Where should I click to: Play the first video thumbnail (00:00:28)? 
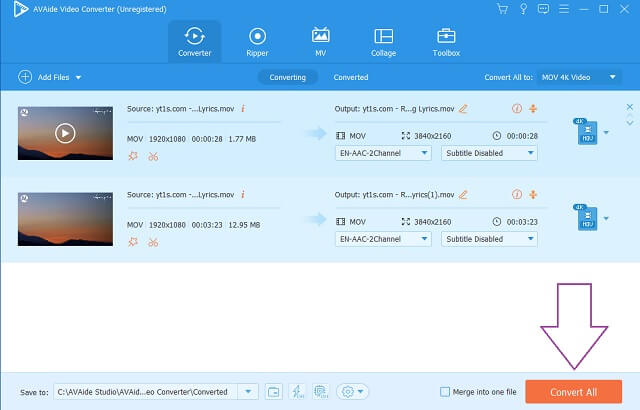click(65, 133)
